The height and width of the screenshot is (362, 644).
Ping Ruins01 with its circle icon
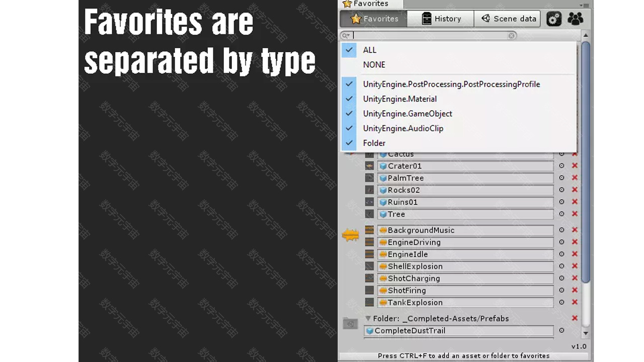561,202
